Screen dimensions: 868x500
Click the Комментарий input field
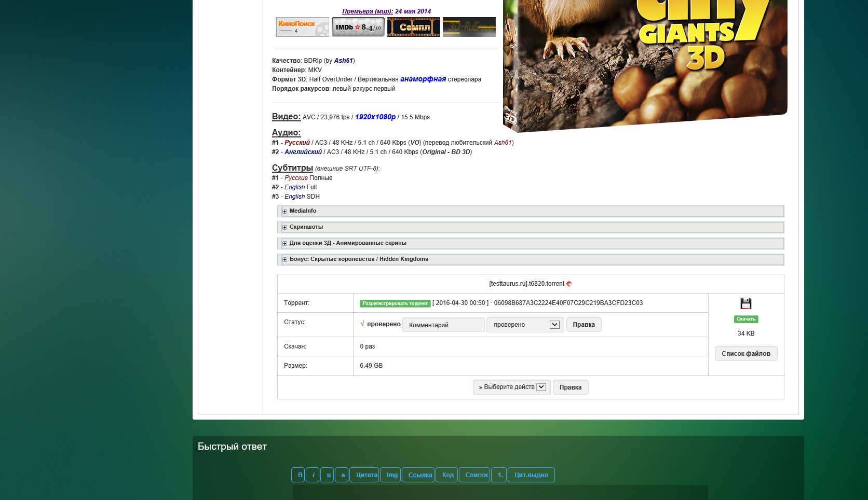443,325
